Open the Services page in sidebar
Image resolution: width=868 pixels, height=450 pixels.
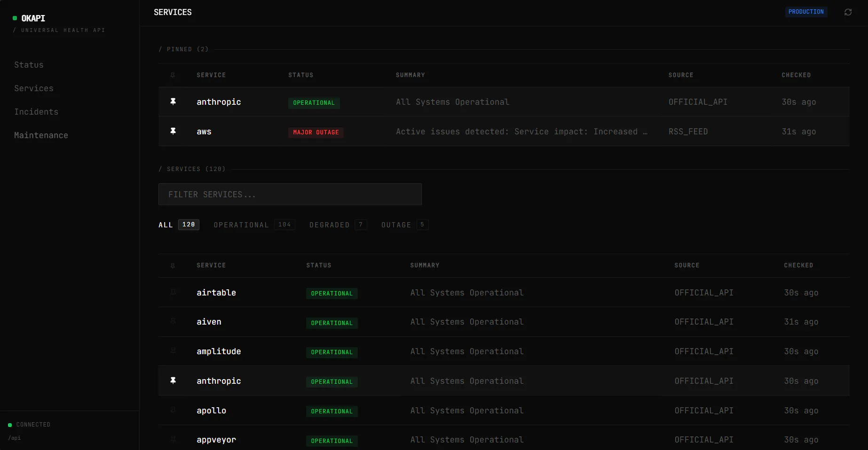[34, 88]
